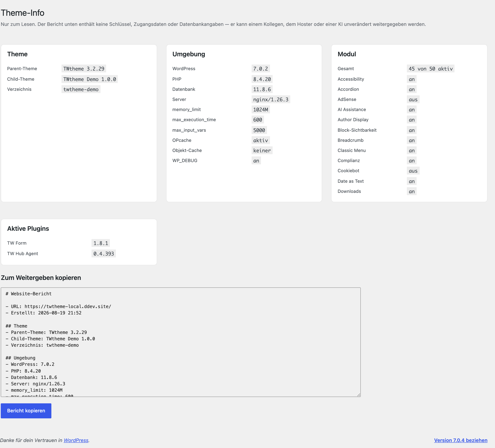Click the Version 7.0.4 beziehen link
The image size is (495, 448).
(x=461, y=440)
